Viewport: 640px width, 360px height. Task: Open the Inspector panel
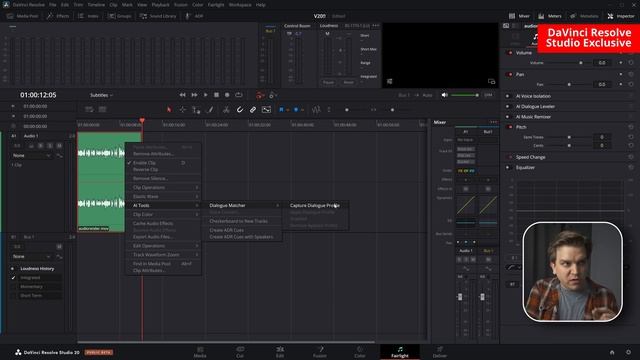[x=621, y=16]
